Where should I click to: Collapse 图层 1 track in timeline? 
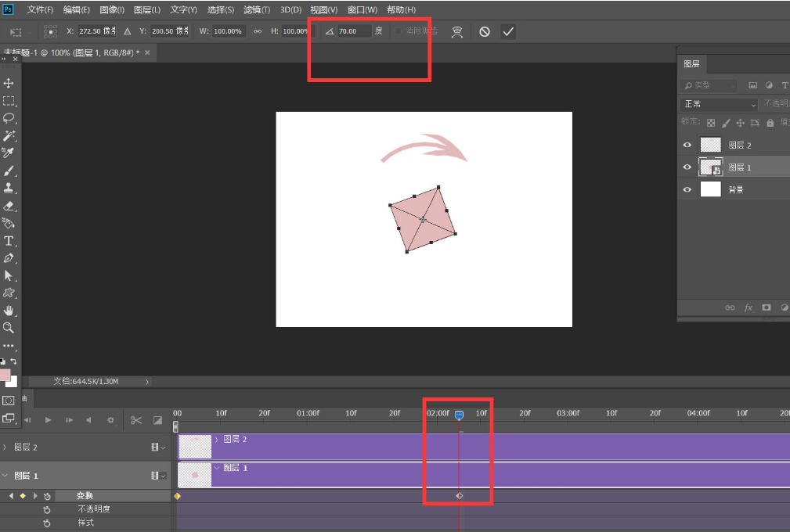5,476
